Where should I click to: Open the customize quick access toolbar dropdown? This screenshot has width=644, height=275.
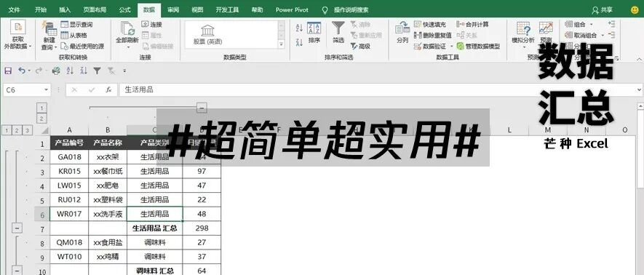click(124, 71)
